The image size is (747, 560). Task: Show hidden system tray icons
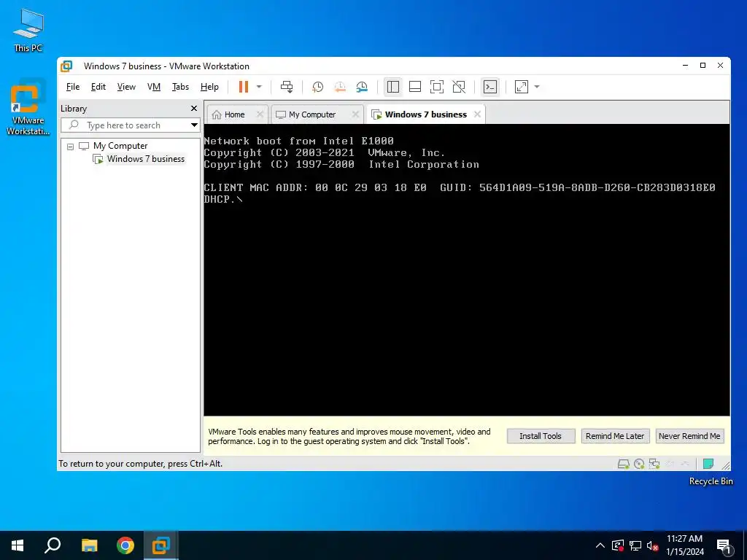pyautogui.click(x=600, y=545)
